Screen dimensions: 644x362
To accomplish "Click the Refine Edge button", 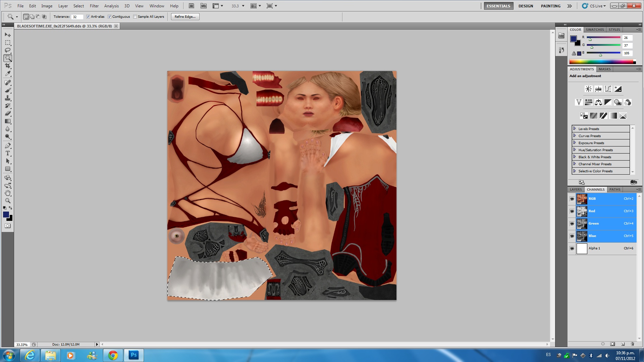I will coord(185,16).
